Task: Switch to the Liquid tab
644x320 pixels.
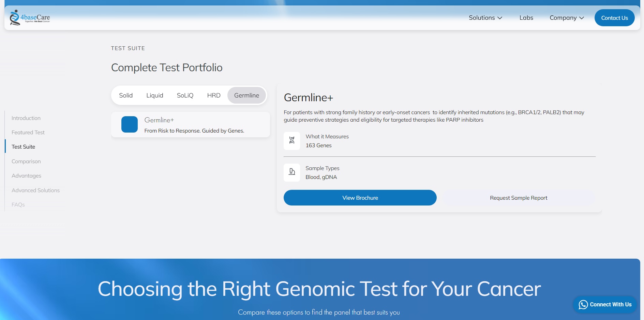Action: (155, 95)
